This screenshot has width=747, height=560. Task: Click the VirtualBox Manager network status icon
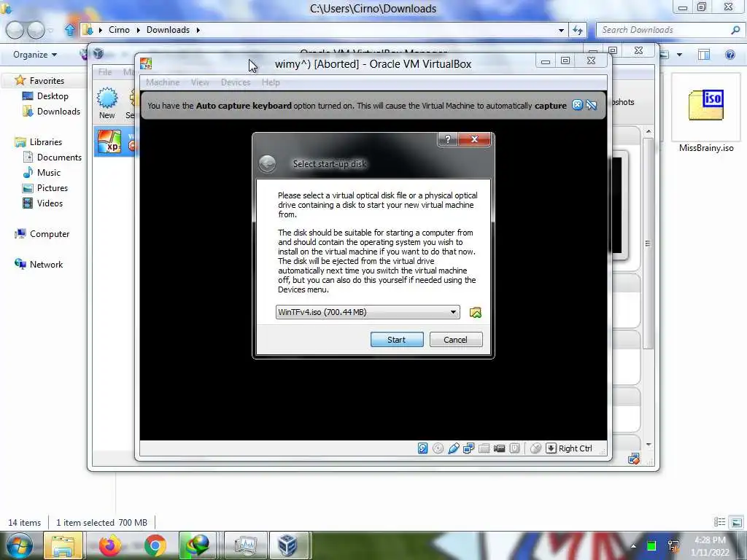pyautogui.click(x=634, y=459)
